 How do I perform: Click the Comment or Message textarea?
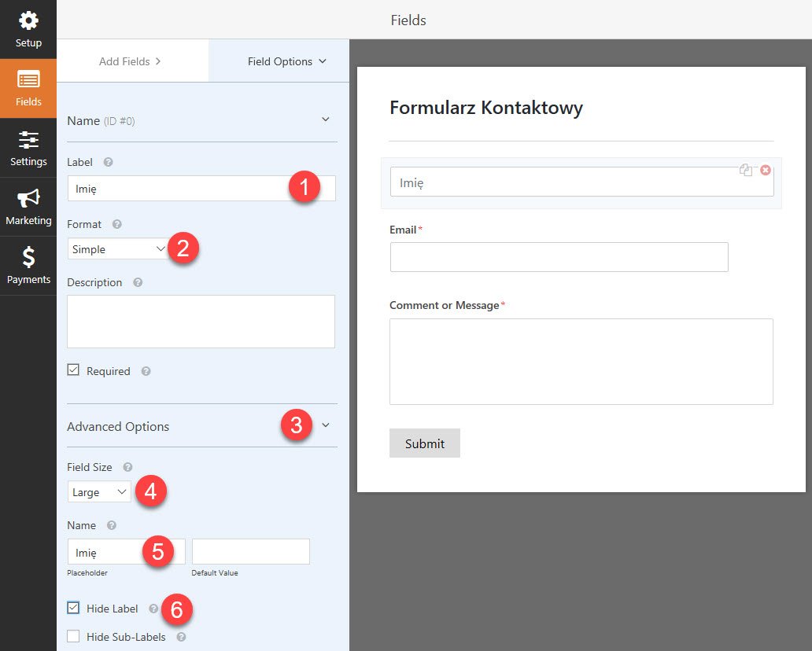[581, 362]
